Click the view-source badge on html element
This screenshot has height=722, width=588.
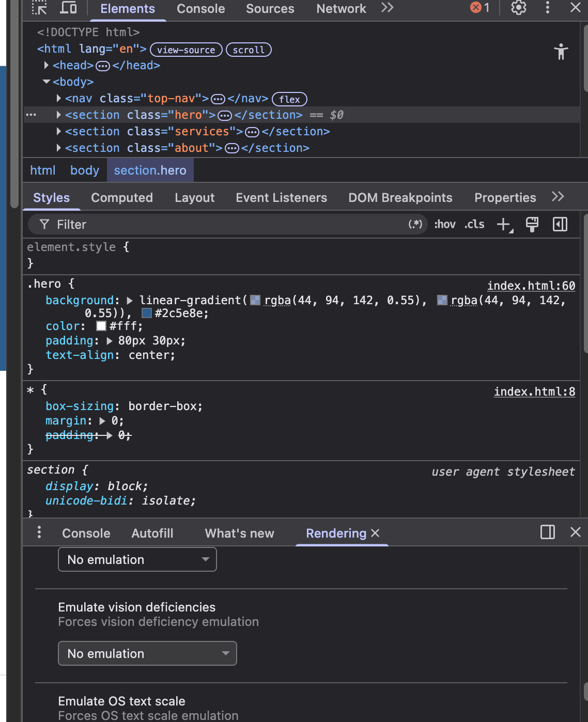[x=186, y=50]
